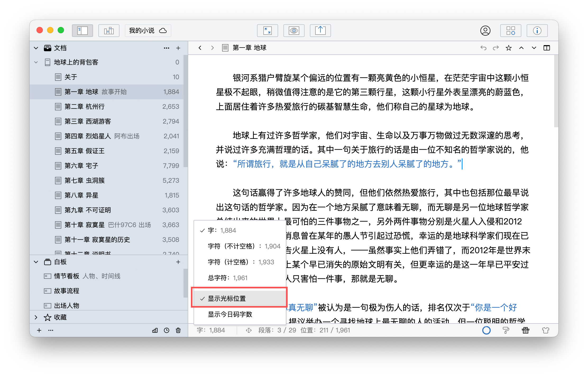
Task: Click the blue quote about 旅行 in text
Action: (347, 164)
